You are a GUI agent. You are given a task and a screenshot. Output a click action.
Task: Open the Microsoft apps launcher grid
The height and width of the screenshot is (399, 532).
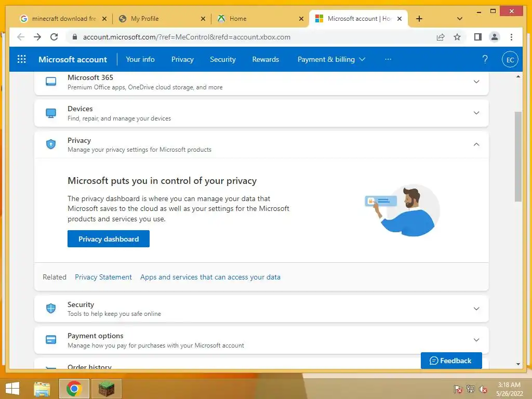pos(21,59)
